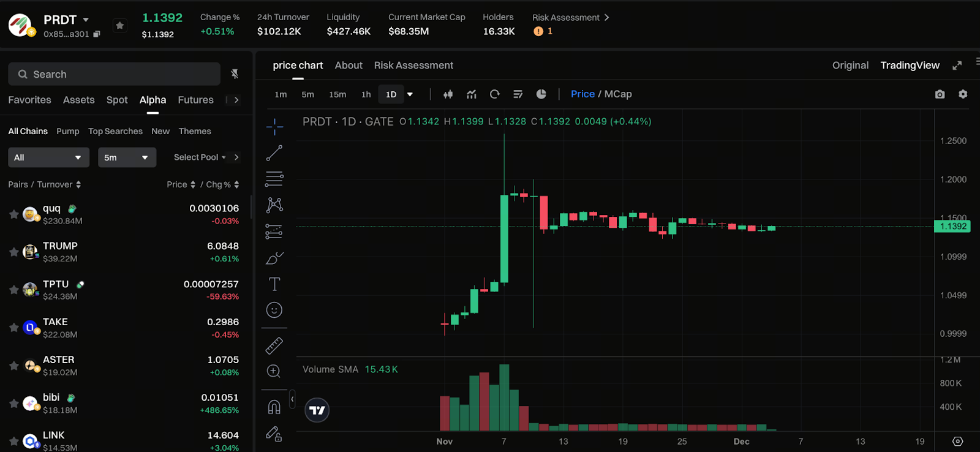This screenshot has height=452, width=980.
Task: Open the emoji sticker tool
Action: coord(274,310)
